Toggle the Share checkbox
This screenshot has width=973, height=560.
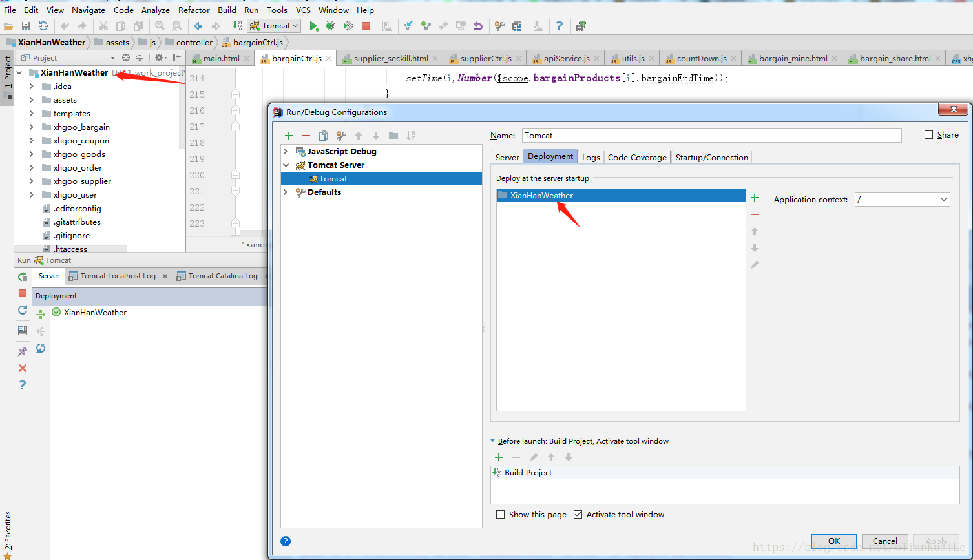coord(929,135)
